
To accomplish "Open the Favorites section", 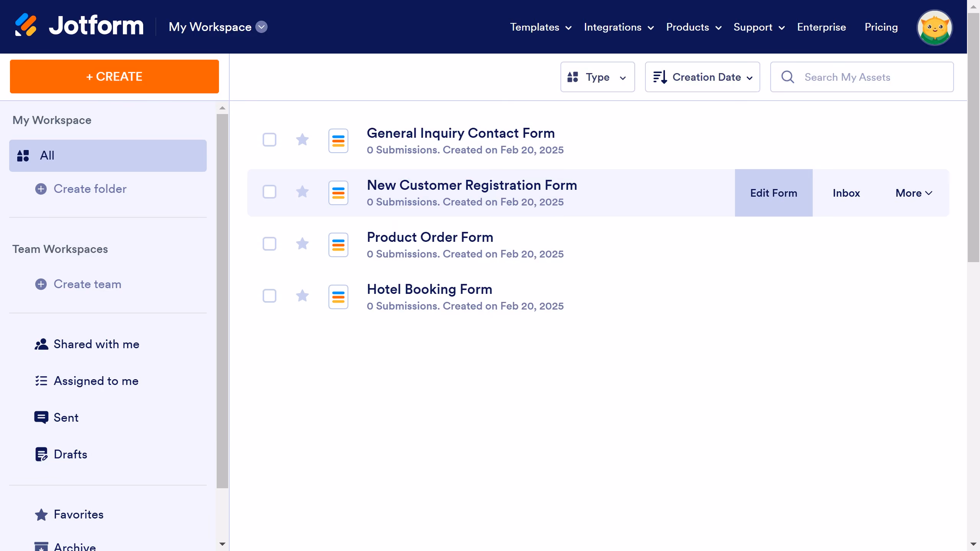I will coord(78,515).
